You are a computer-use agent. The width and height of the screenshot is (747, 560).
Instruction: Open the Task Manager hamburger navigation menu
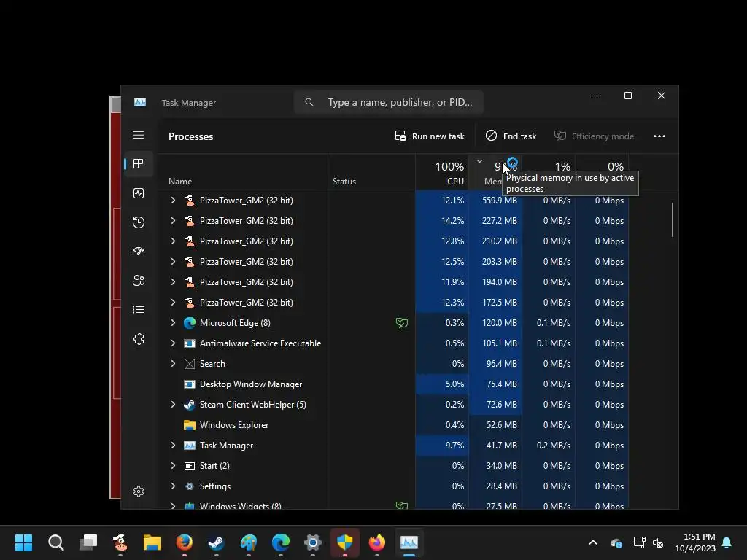pyautogui.click(x=139, y=135)
